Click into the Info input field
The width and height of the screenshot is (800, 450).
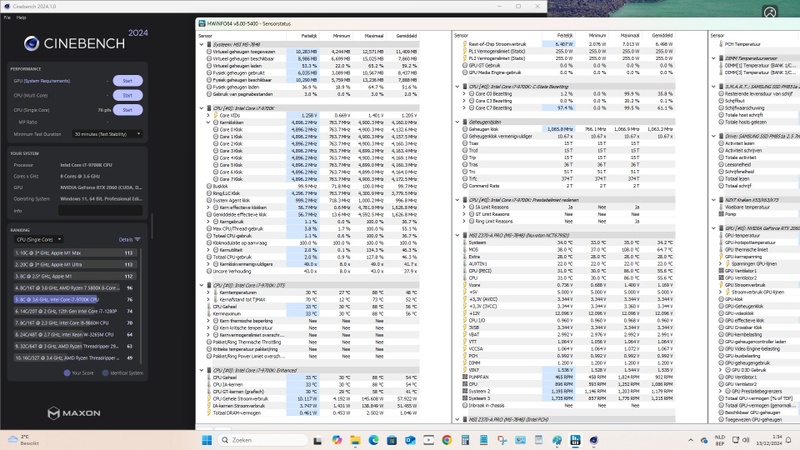(x=100, y=211)
